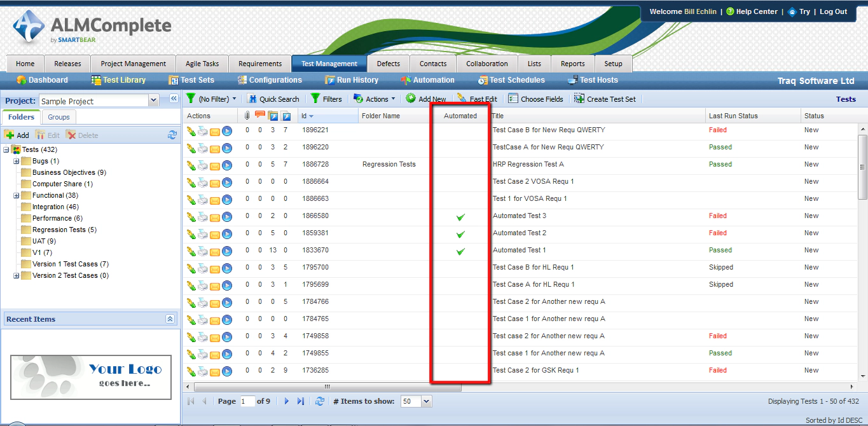Switch to the Defects tab

point(388,64)
